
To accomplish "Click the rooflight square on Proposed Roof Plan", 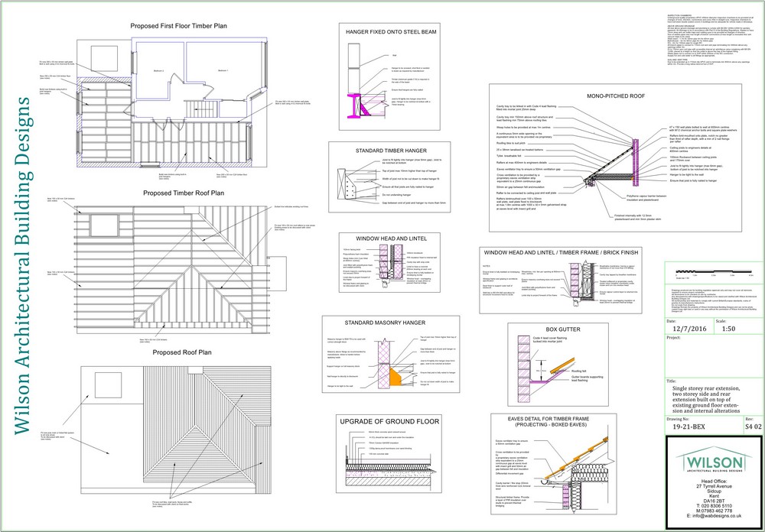I will point(108,384).
